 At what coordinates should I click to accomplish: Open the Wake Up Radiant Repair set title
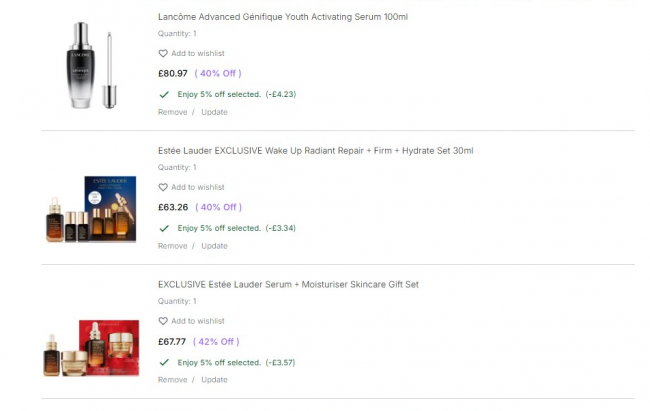[315, 151]
